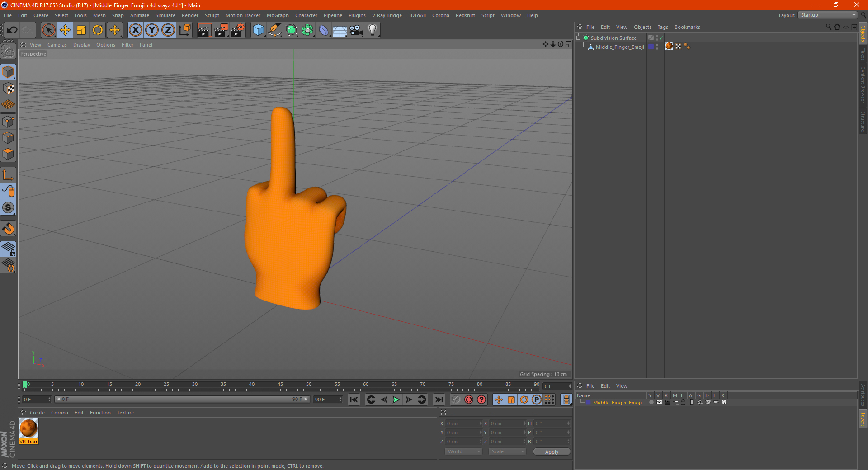The width and height of the screenshot is (868, 470).
Task: Toggle Z axis lock
Action: (168, 30)
